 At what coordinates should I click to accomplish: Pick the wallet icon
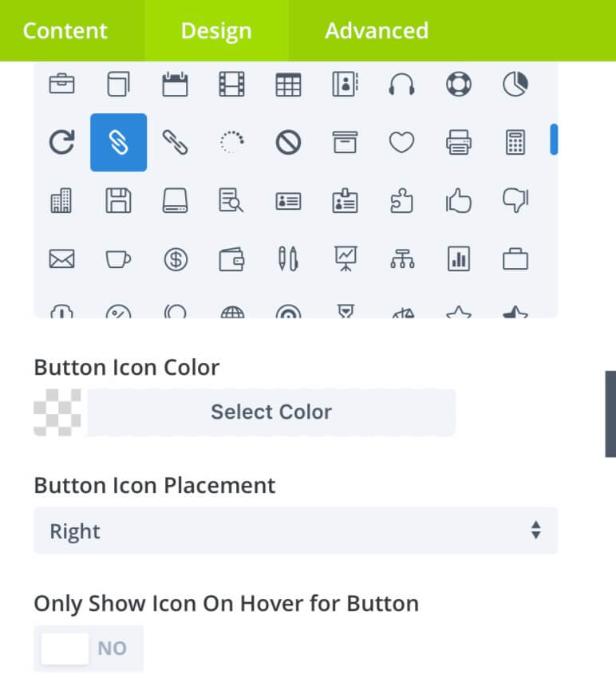(232, 259)
